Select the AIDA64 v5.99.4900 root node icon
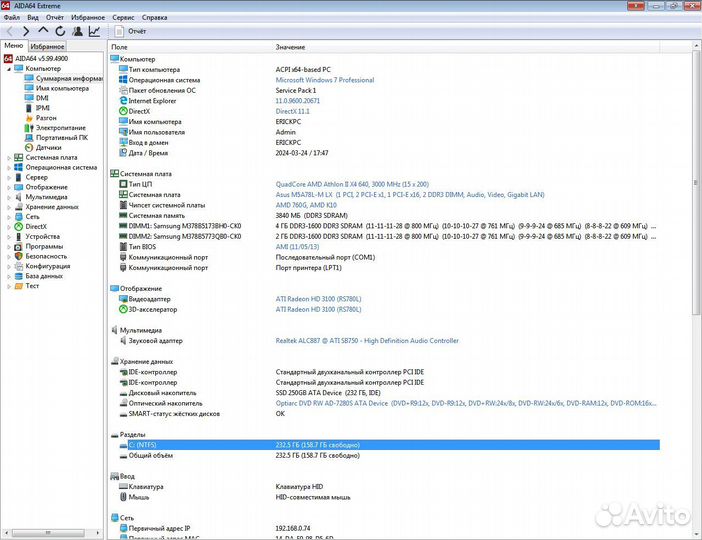Screen dimensions: 702x540 (x=8, y=59)
